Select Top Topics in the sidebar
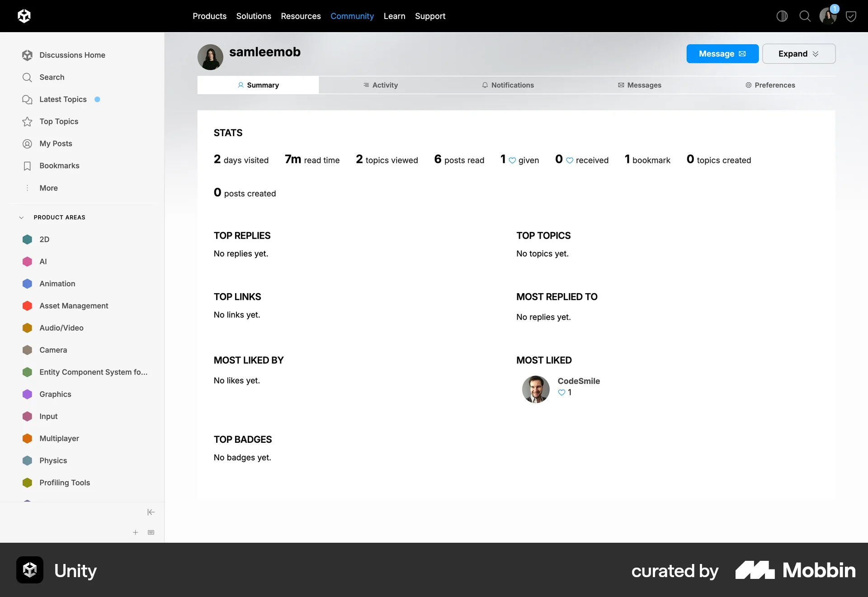 click(59, 121)
